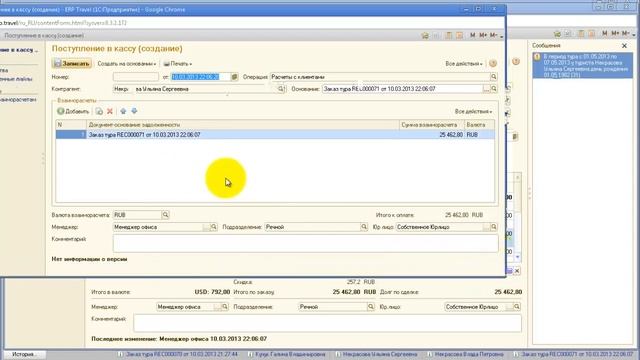Click the Добавить add-row button
Screen dimensions: 640x360
(x=73, y=111)
